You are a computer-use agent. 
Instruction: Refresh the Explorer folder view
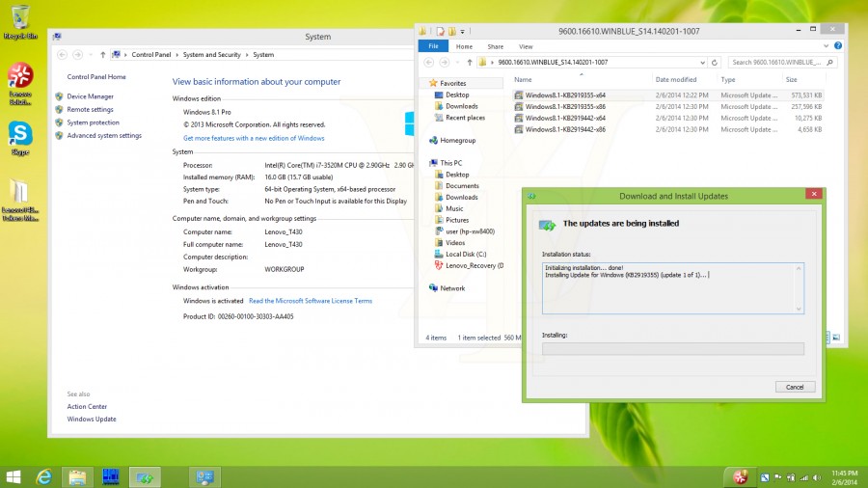click(714, 63)
